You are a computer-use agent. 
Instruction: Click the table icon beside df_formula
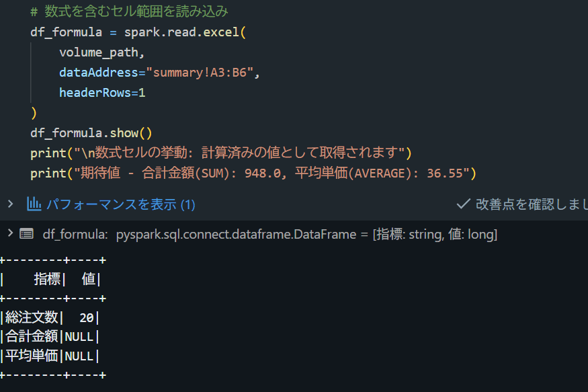point(27,234)
